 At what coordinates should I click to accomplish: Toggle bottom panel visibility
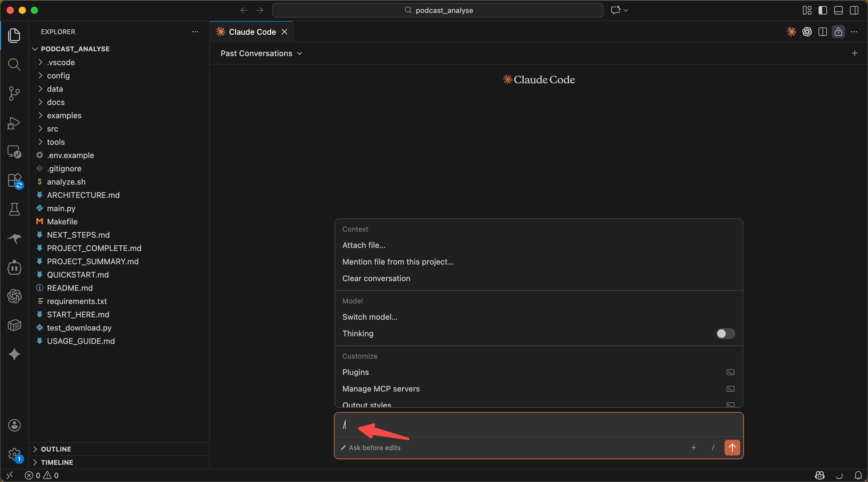(838, 10)
